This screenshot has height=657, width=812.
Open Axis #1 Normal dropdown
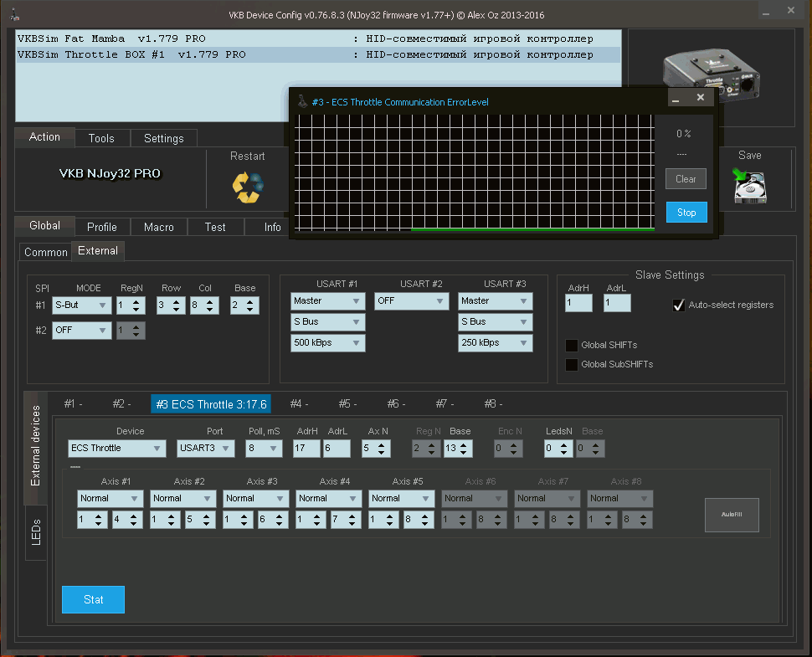click(x=110, y=499)
